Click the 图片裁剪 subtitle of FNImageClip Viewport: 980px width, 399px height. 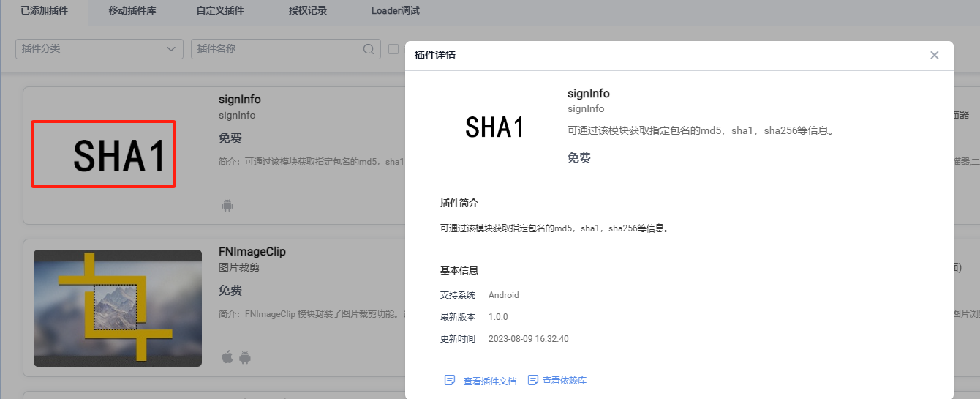click(x=239, y=268)
